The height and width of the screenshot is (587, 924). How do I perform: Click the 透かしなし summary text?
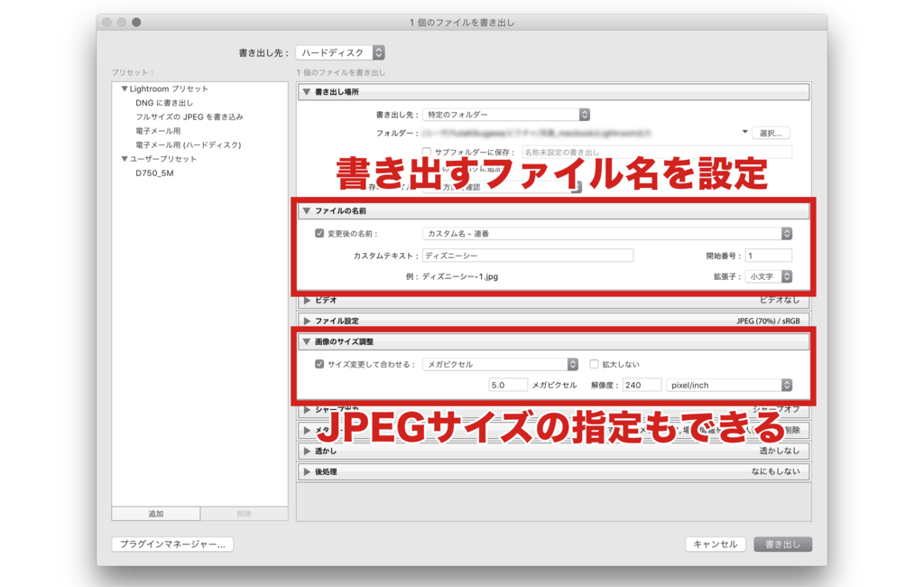pos(779,451)
